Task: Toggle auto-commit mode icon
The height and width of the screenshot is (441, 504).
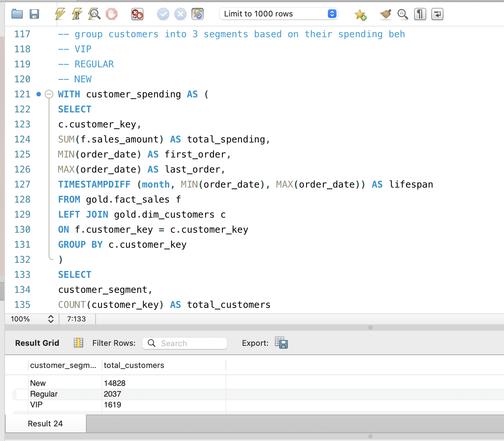Action: (198, 14)
